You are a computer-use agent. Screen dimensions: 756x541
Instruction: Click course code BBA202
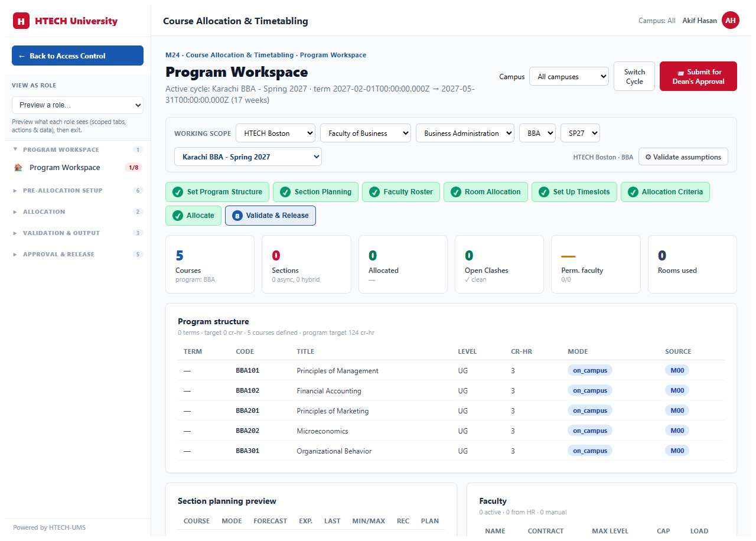pyautogui.click(x=247, y=431)
